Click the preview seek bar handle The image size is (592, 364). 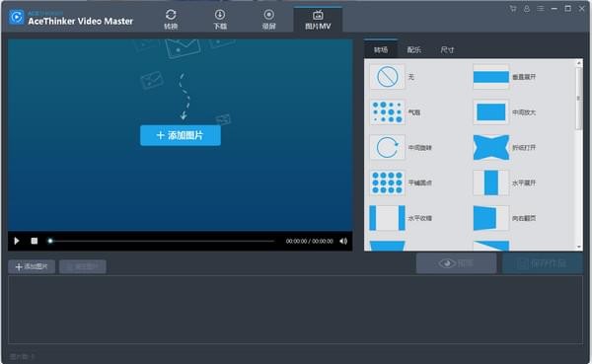pos(50,241)
